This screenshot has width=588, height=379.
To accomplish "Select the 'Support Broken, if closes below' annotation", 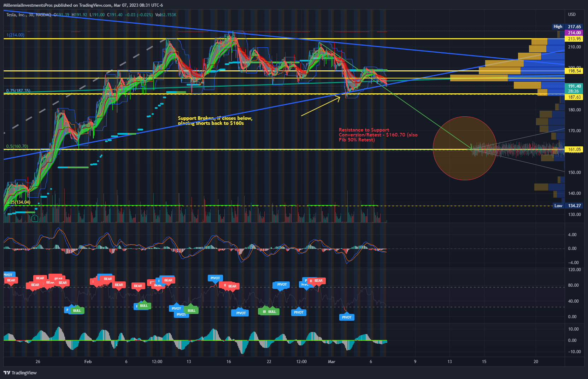I will [x=215, y=121].
